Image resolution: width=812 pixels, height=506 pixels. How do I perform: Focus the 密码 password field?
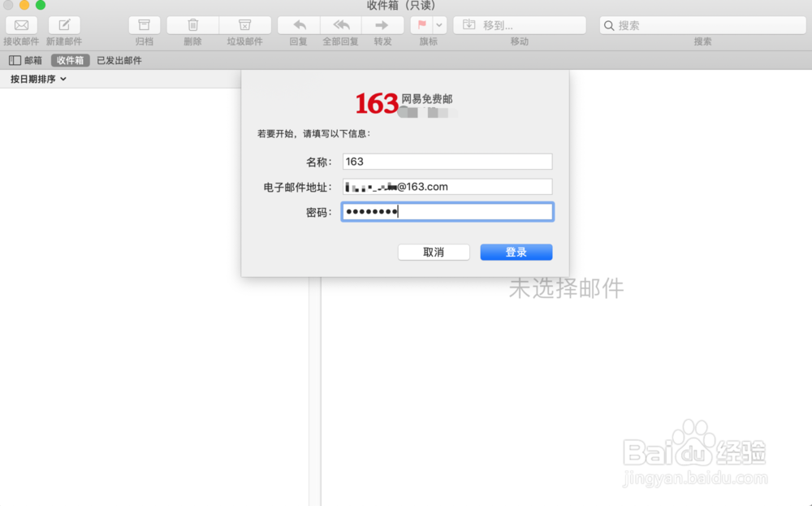click(447, 211)
